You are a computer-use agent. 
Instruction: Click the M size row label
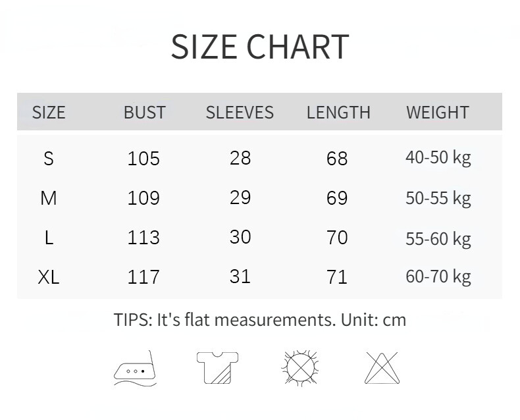(x=49, y=198)
